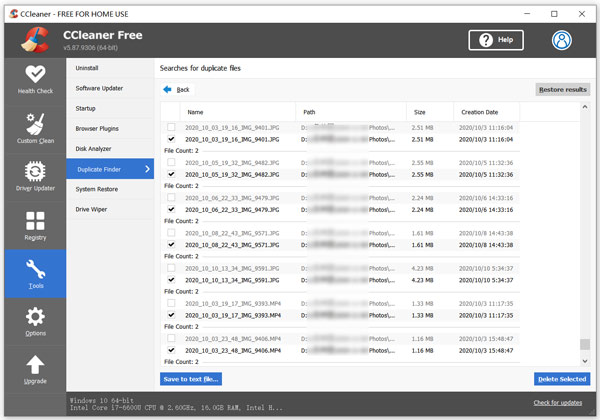Open the Health Check heart icon
600x420 pixels.
35,74
